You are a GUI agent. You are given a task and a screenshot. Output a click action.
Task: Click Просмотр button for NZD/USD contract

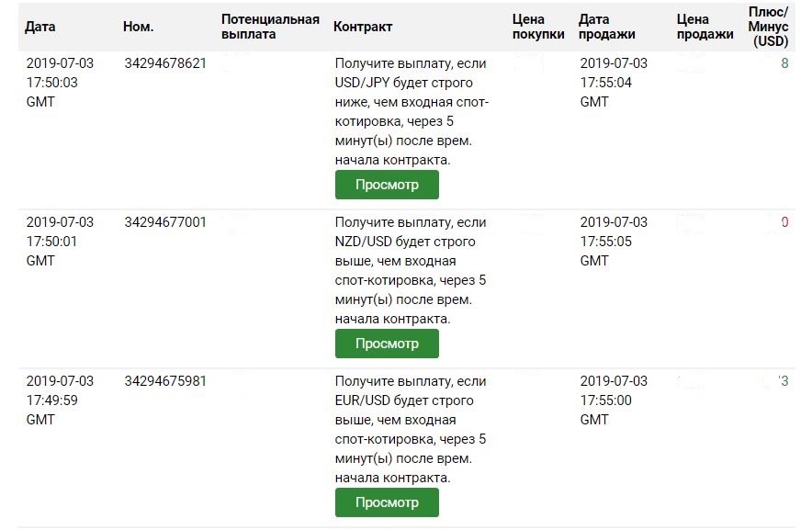click(387, 344)
